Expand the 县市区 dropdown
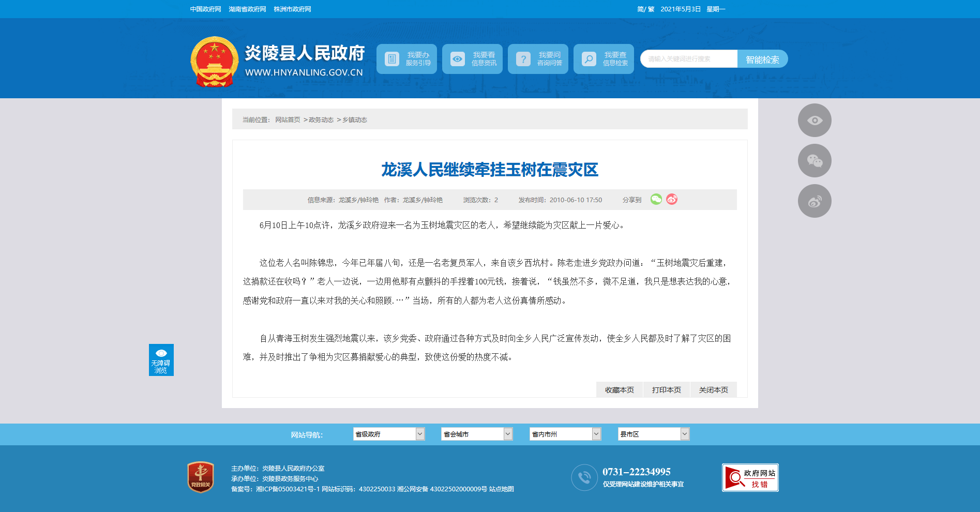This screenshot has width=980, height=512. click(654, 434)
